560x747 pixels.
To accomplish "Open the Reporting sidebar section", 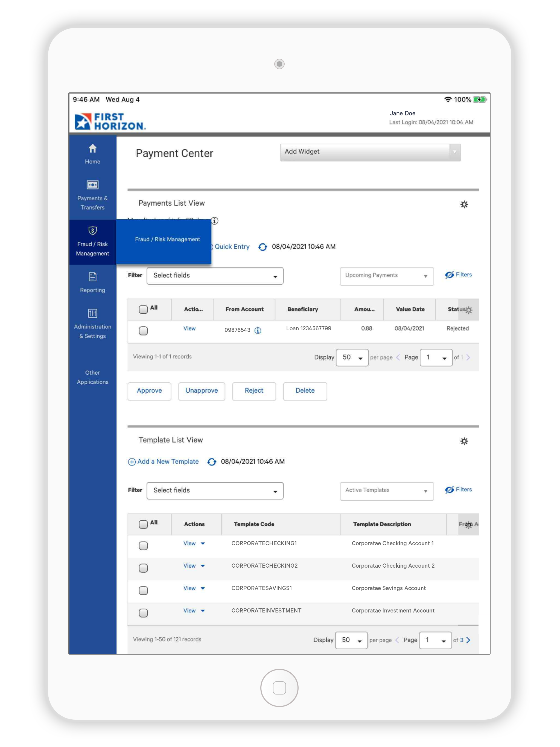I will 92,283.
